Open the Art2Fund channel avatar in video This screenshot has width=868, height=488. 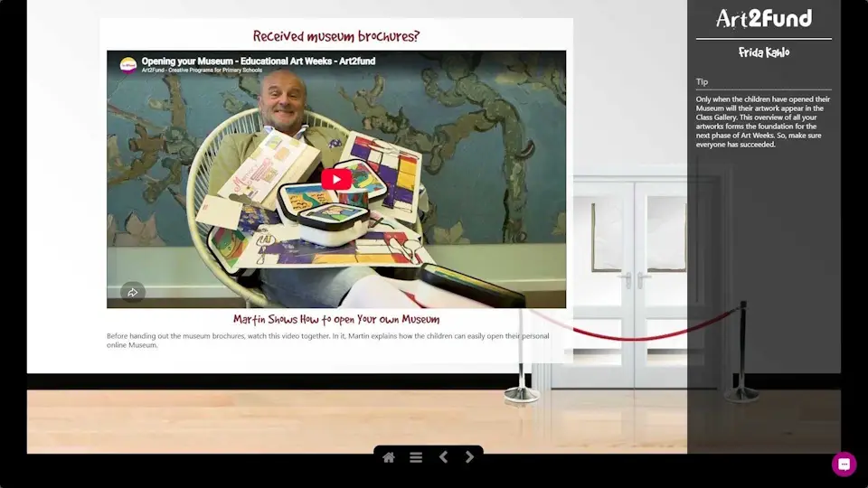pyautogui.click(x=128, y=65)
